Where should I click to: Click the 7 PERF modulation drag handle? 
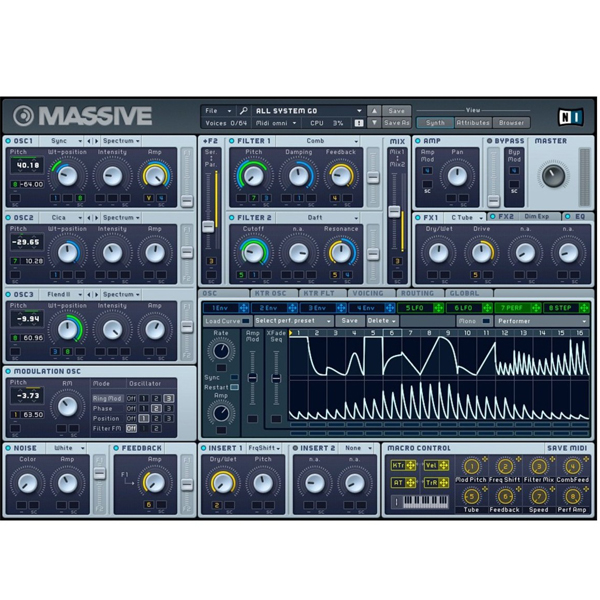click(x=536, y=308)
